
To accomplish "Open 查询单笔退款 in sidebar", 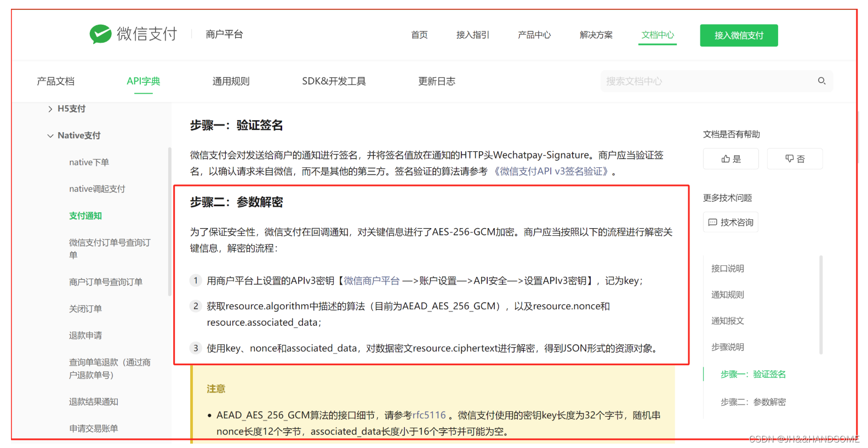I will coord(110,368).
